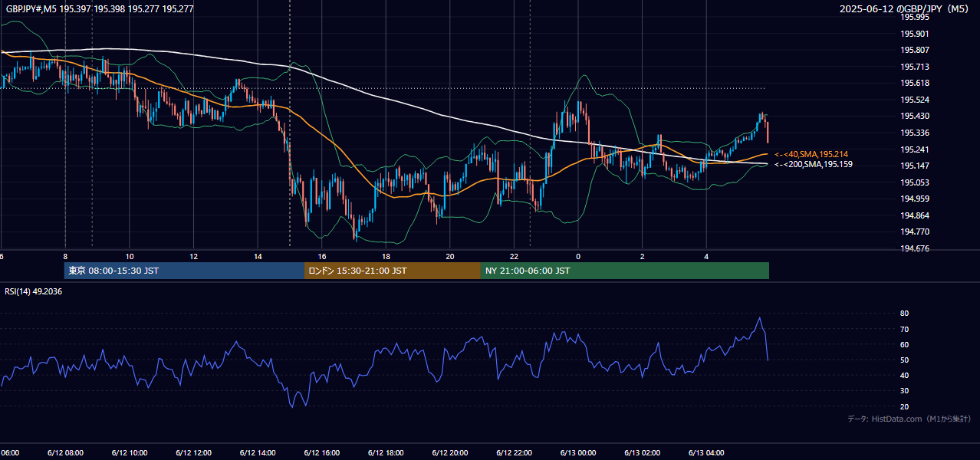Click price axis value 195.336
The height and width of the screenshot is (460, 980).
pos(914,133)
